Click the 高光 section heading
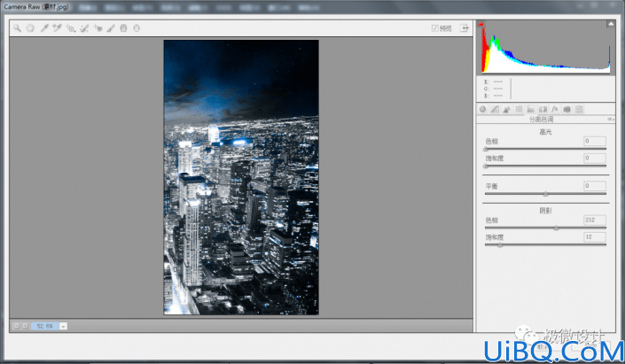 pyautogui.click(x=545, y=132)
